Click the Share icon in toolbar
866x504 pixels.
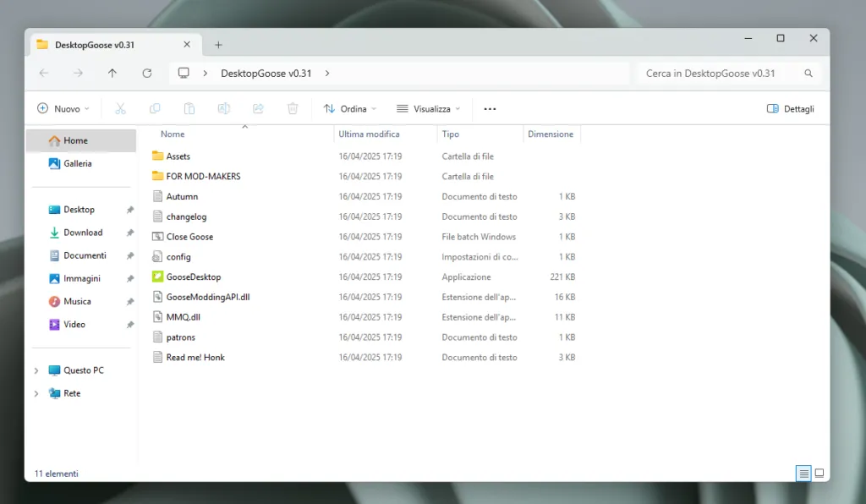[259, 109]
